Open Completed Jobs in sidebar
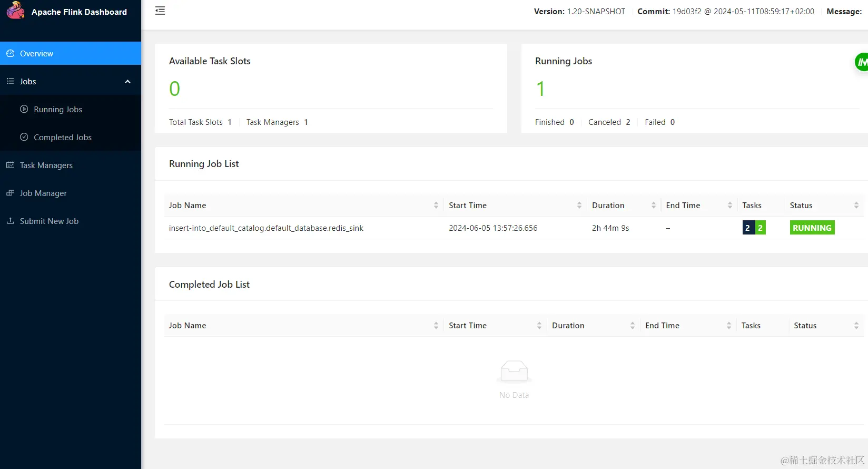This screenshot has height=469, width=868. click(71, 137)
